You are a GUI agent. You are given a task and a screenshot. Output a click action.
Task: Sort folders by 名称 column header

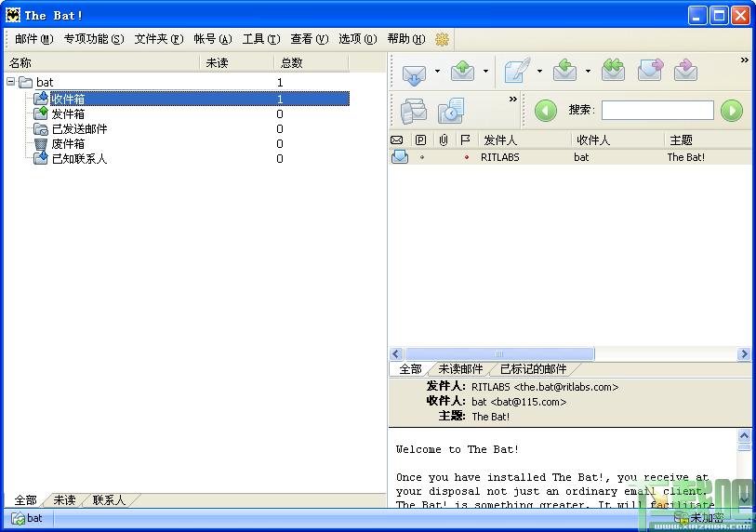click(101, 63)
